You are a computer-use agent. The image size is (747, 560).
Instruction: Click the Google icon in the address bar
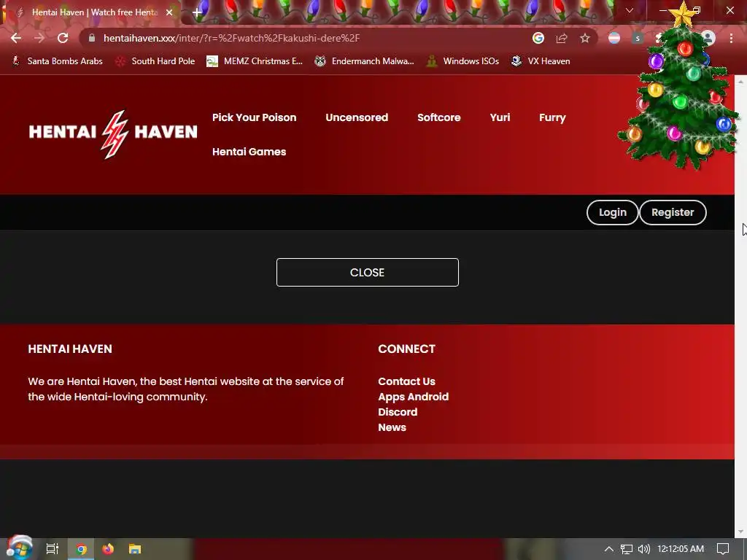(x=538, y=38)
